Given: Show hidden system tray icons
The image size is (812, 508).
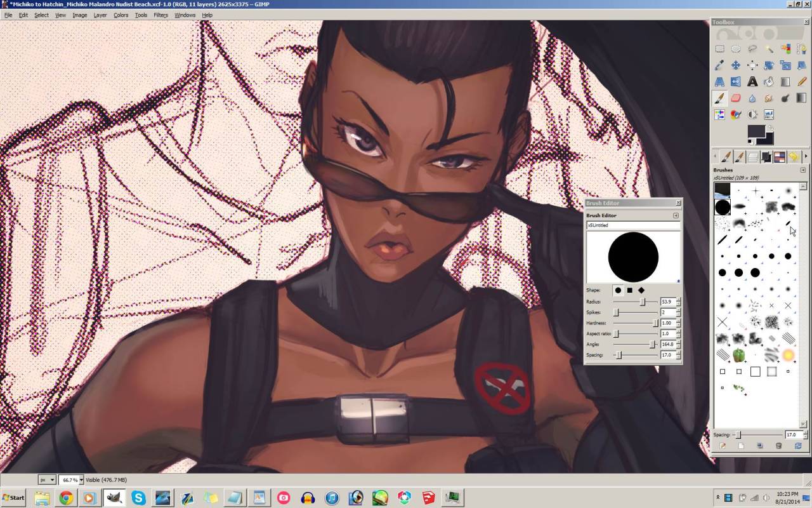Looking at the screenshot, I should click(717, 497).
